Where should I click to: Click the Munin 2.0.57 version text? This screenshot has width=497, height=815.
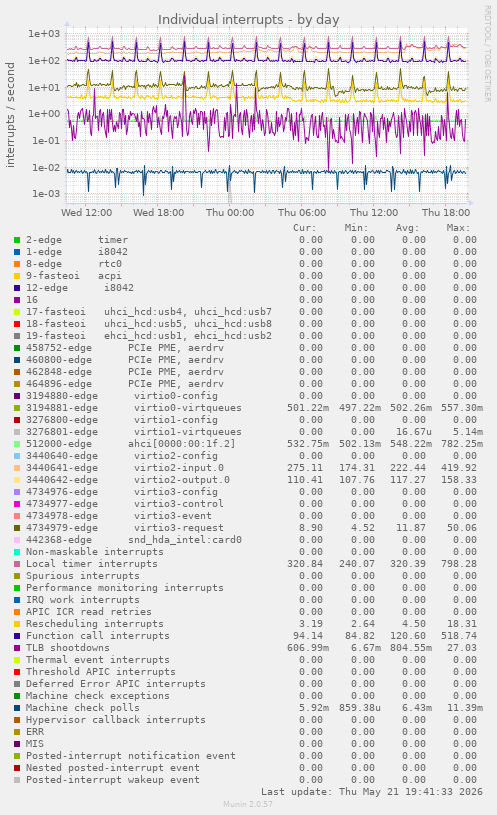point(248,804)
